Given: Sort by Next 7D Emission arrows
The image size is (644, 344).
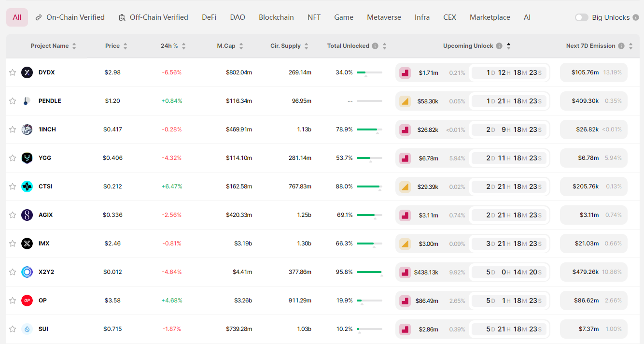Looking at the screenshot, I should tap(631, 46).
